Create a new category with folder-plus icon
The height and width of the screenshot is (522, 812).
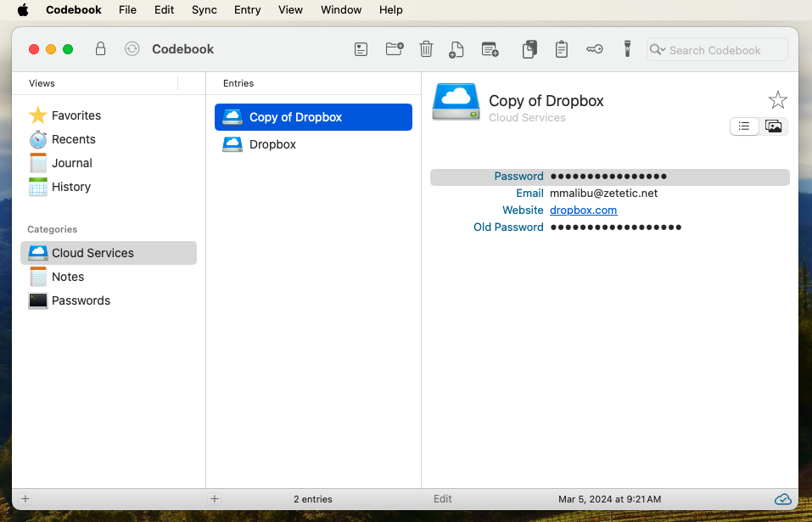[x=395, y=49]
